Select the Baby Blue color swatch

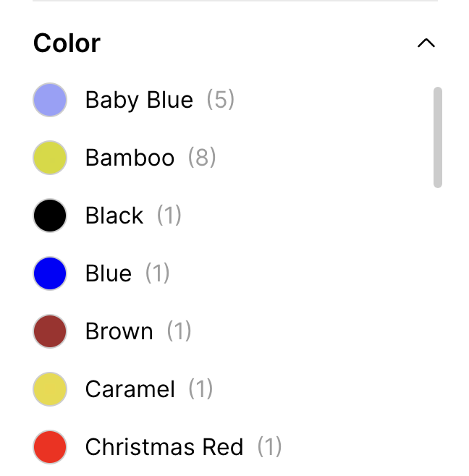click(x=50, y=100)
